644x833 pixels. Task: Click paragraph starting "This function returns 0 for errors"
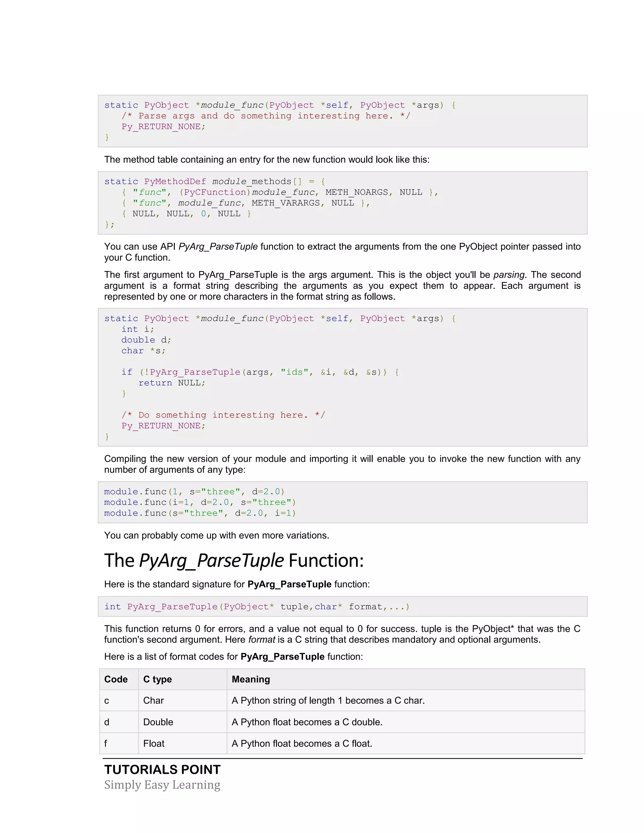click(342, 634)
